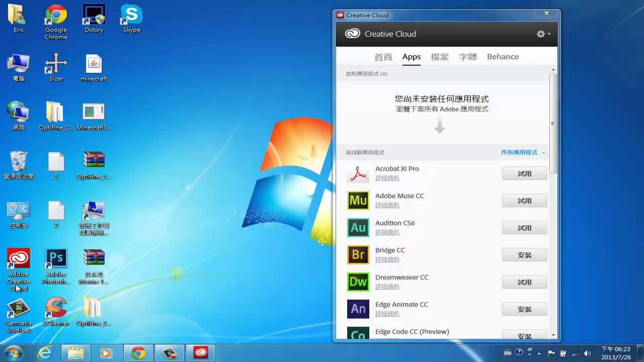Screen dimensions: 644x362
Task: Open the Creative Cloud icon in the taskbar
Action: [201, 352]
